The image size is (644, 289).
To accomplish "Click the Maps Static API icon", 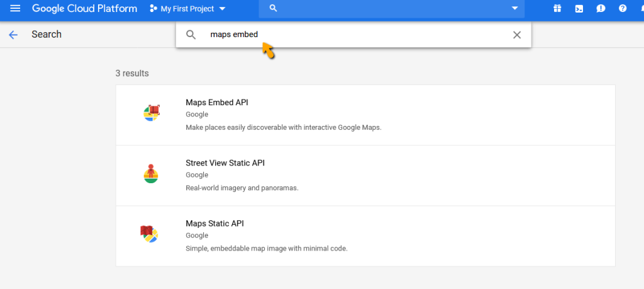I will point(149,234).
